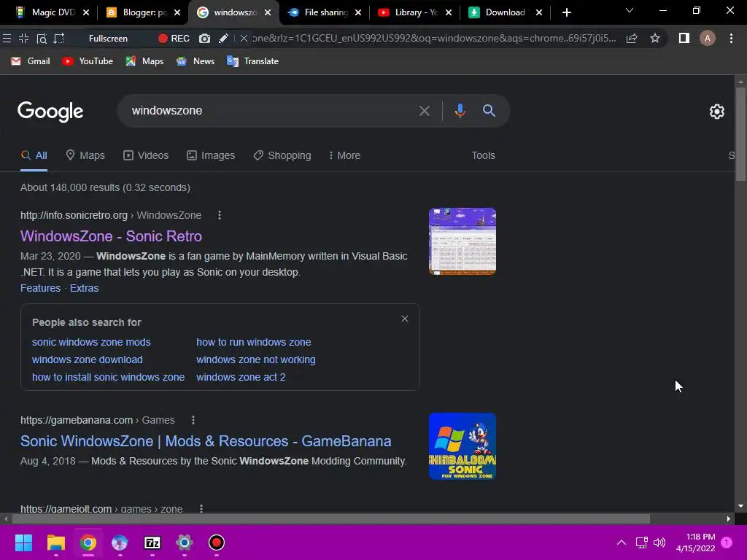Open Maps bookmark in bookmarks bar

tap(145, 61)
